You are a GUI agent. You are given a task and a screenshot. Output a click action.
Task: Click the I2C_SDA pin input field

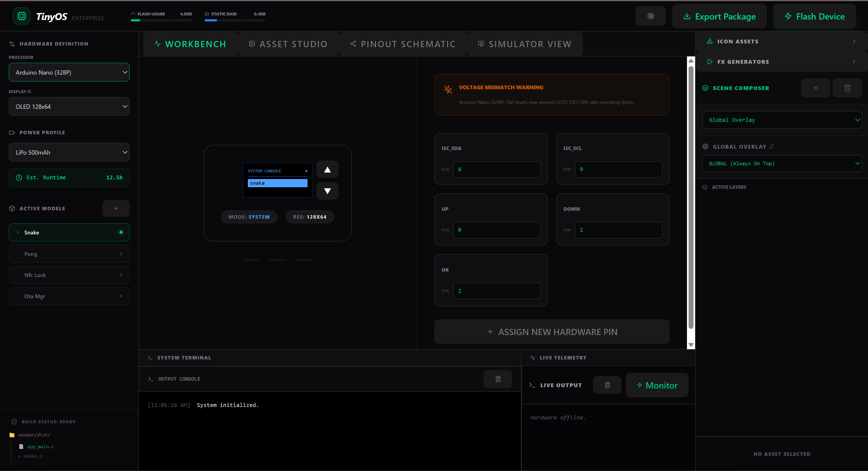coord(496,170)
